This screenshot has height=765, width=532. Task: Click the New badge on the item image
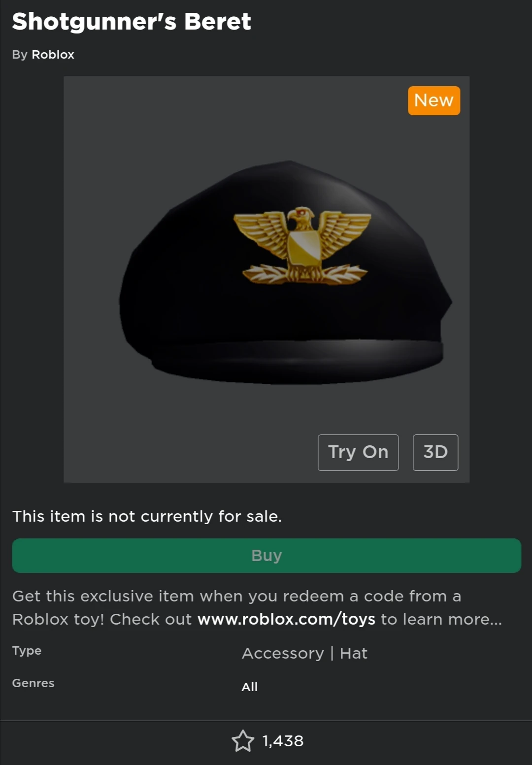pos(433,100)
